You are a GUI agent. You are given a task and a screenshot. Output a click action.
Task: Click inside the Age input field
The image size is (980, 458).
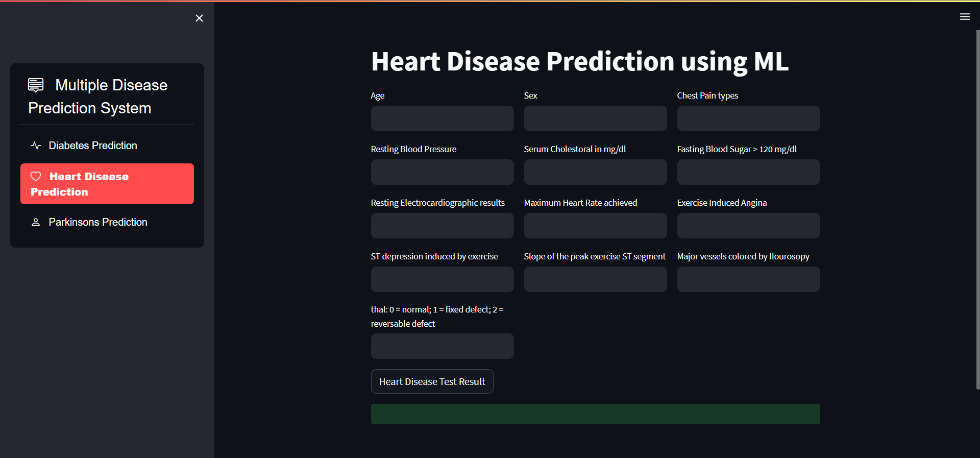pos(442,118)
